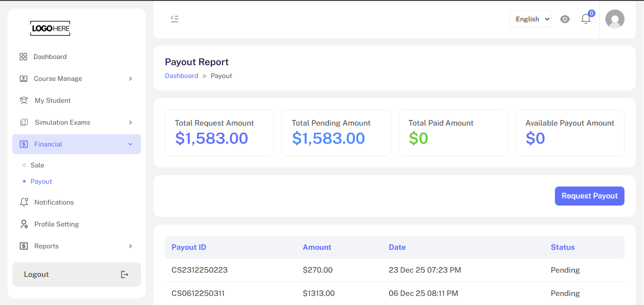Image resolution: width=644 pixels, height=305 pixels.
Task: Click the Payout breadcrumb text
Action: pos(221,76)
